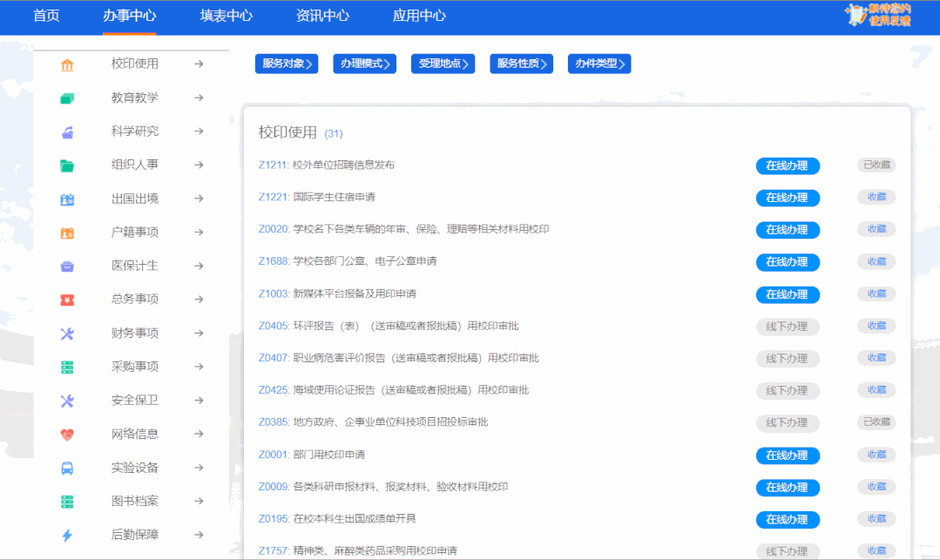Expand the 组织人事 category arrow
The height and width of the screenshot is (560, 940).
pyautogui.click(x=199, y=165)
